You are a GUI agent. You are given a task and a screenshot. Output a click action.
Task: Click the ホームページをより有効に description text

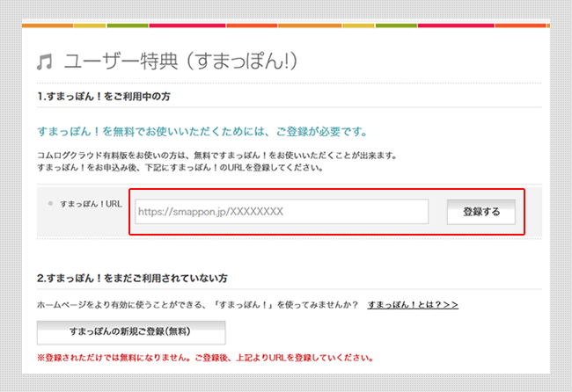pyautogui.click(x=197, y=304)
